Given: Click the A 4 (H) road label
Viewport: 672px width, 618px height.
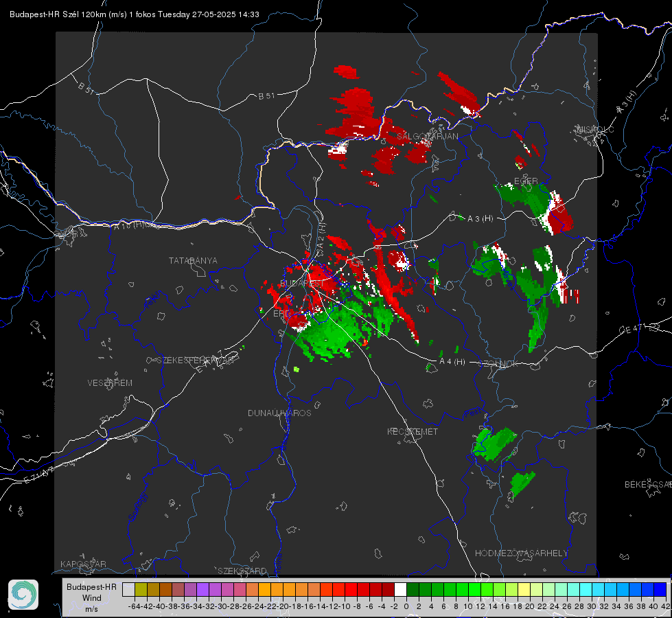Looking at the screenshot, I should 452,362.
